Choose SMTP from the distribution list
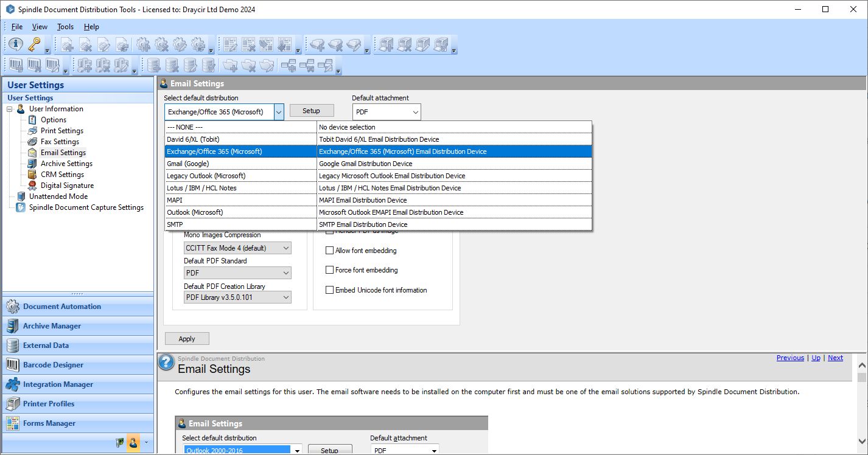The width and height of the screenshot is (868, 455). click(x=378, y=224)
